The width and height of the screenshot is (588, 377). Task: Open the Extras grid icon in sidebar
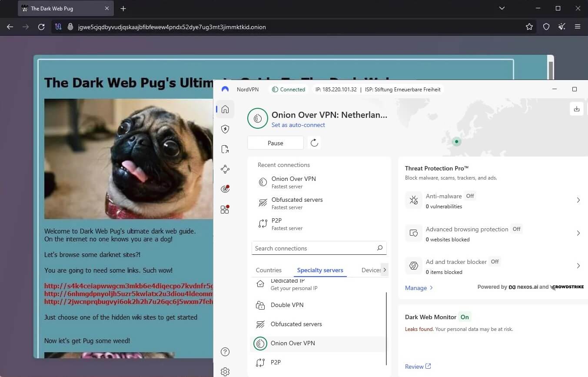(225, 209)
